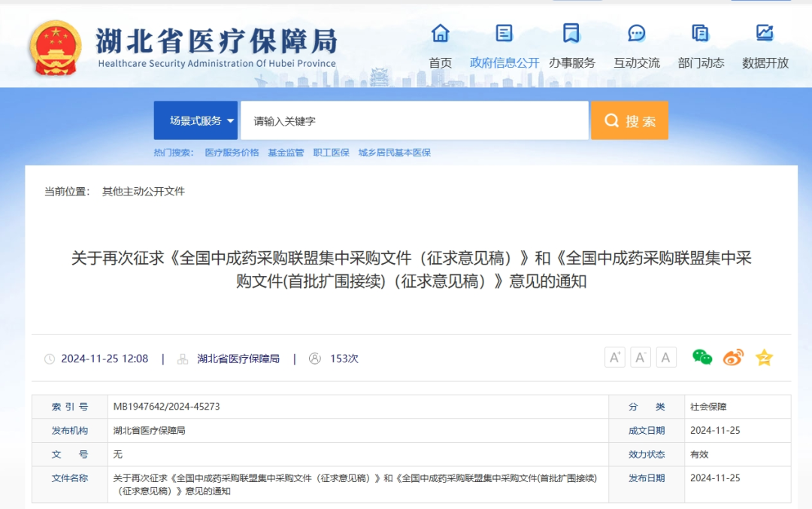Open the 部门动态 documents icon

point(701,34)
